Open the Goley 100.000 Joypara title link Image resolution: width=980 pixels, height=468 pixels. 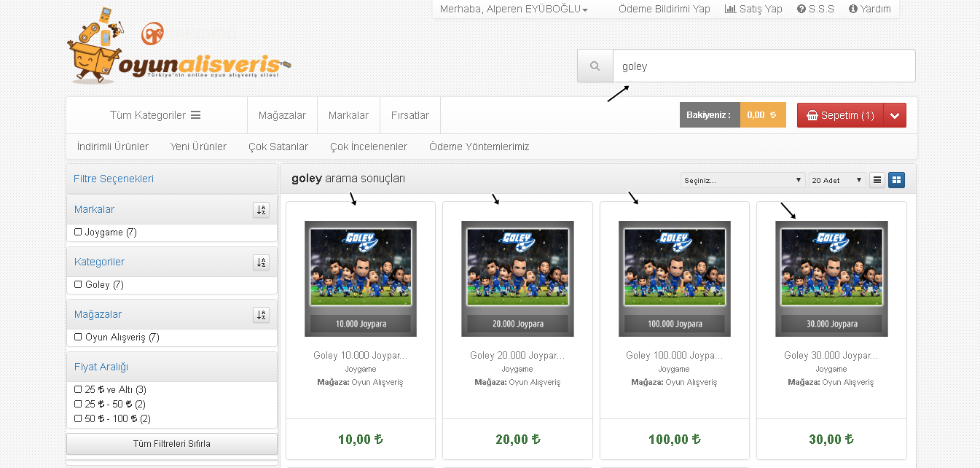click(x=675, y=356)
